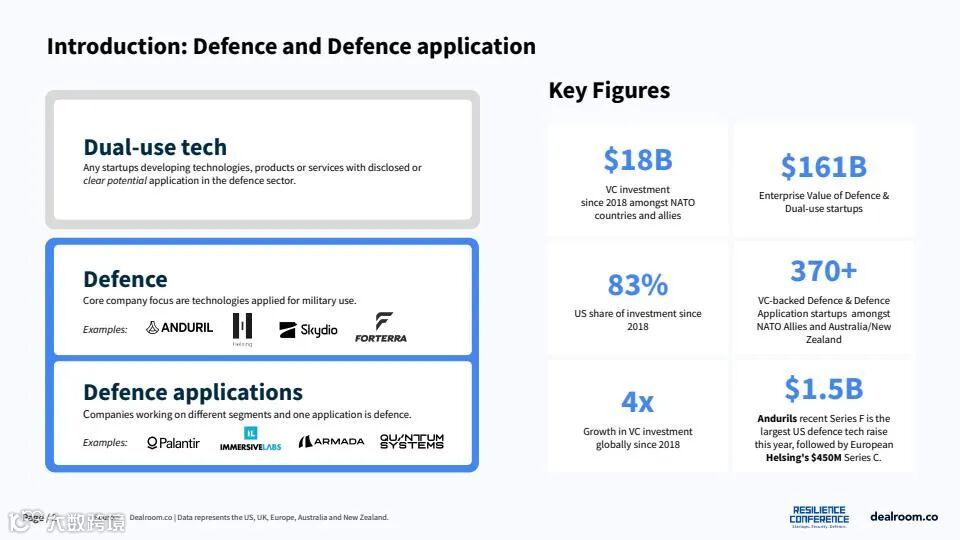
Task: Click 'US share of investment since 2018'
Action: pyautogui.click(x=638, y=320)
